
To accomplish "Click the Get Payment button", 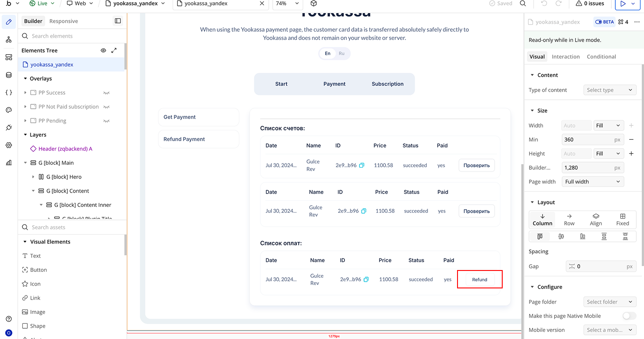I will click(x=199, y=117).
